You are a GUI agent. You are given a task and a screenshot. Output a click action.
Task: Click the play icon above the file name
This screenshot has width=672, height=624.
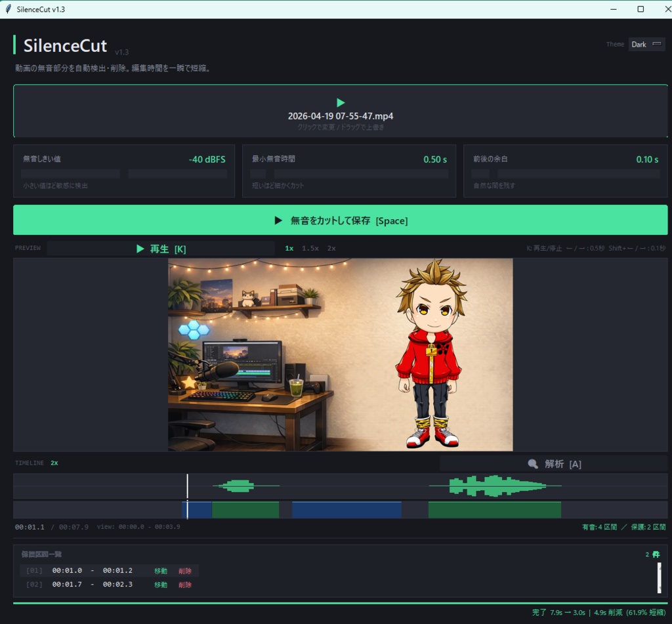(x=340, y=102)
